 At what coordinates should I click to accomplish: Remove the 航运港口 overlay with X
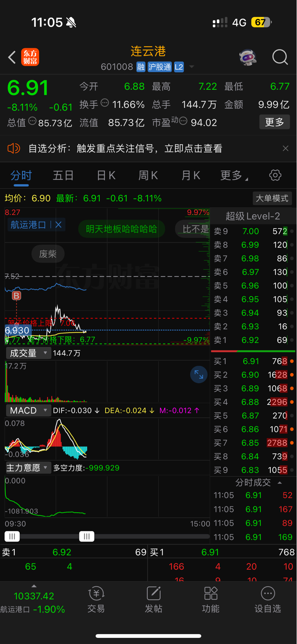click(x=58, y=225)
